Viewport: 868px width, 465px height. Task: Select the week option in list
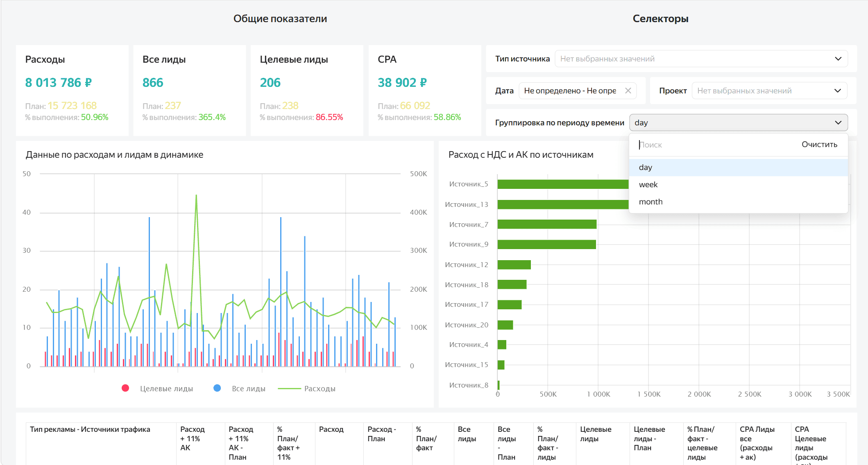[x=648, y=184]
